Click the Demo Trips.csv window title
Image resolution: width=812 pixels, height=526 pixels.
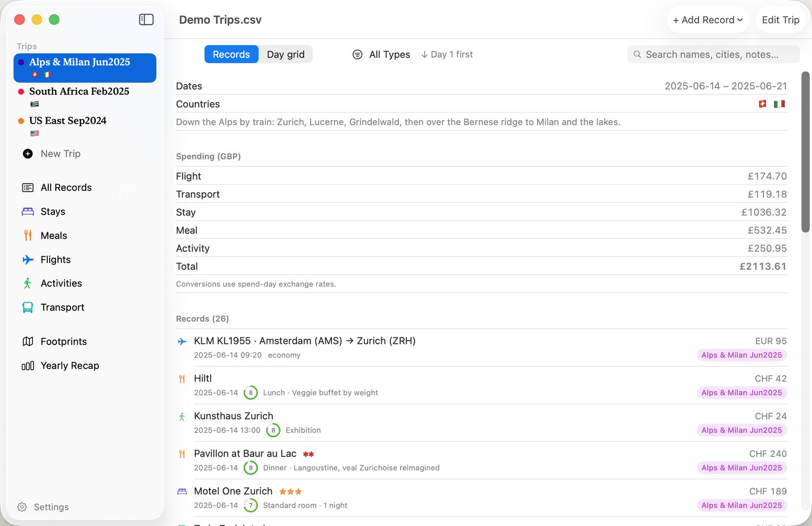point(220,20)
